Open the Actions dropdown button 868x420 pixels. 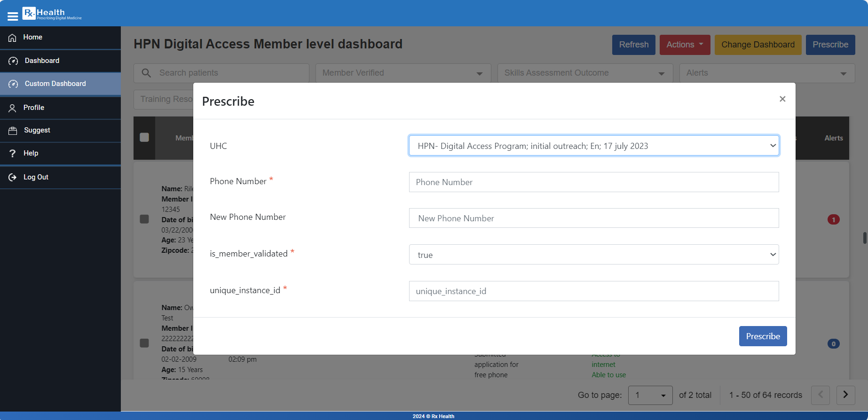[684, 45]
